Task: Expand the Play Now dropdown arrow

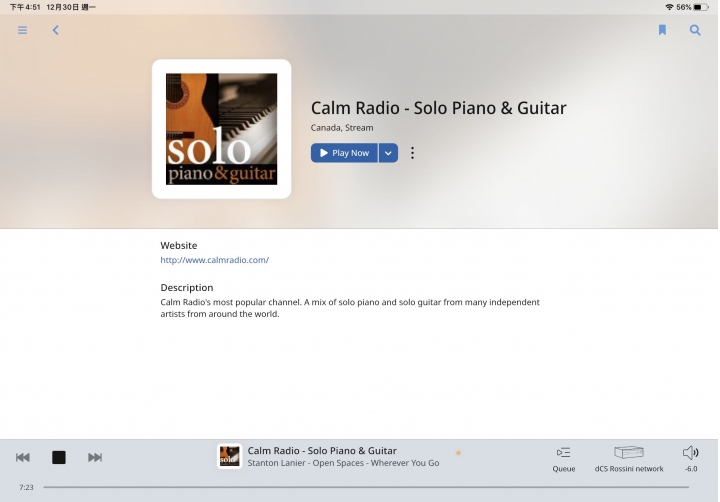Action: tap(388, 153)
